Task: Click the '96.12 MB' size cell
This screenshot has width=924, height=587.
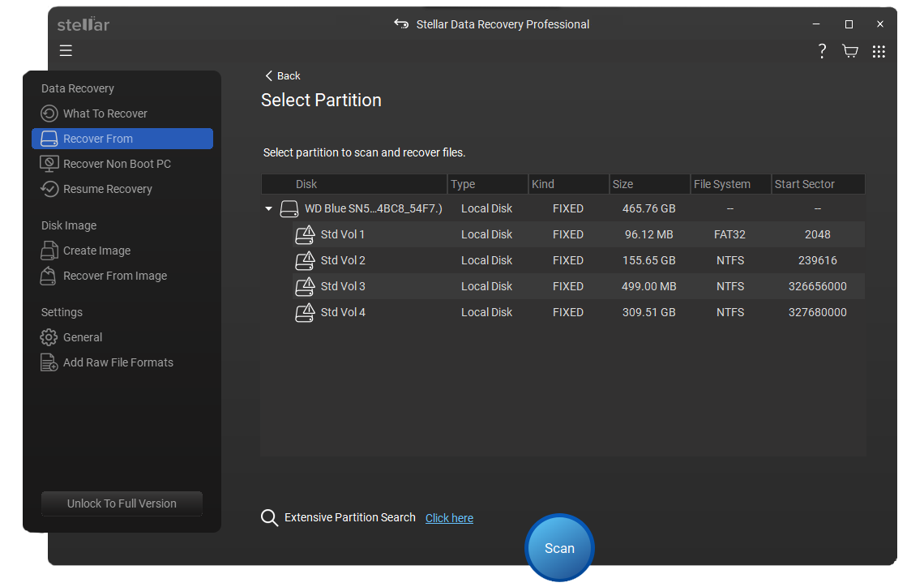Action: pyautogui.click(x=648, y=234)
